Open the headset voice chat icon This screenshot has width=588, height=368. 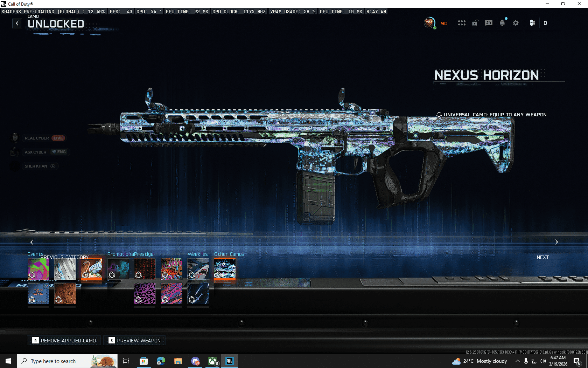click(x=489, y=23)
